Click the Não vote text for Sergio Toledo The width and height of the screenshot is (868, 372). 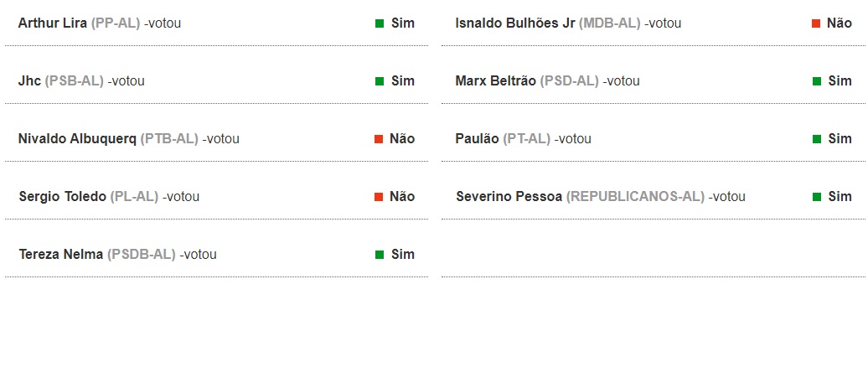click(402, 197)
